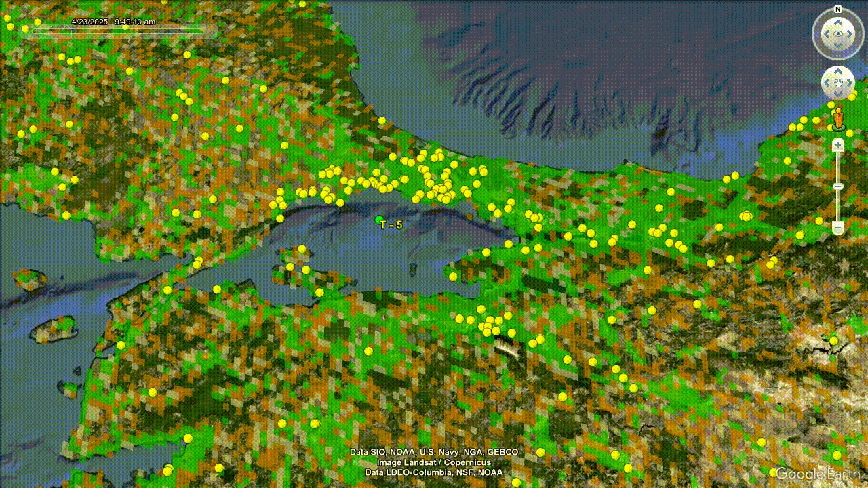Select the orange Pegman Street View figure
868x488 pixels.
[838, 118]
